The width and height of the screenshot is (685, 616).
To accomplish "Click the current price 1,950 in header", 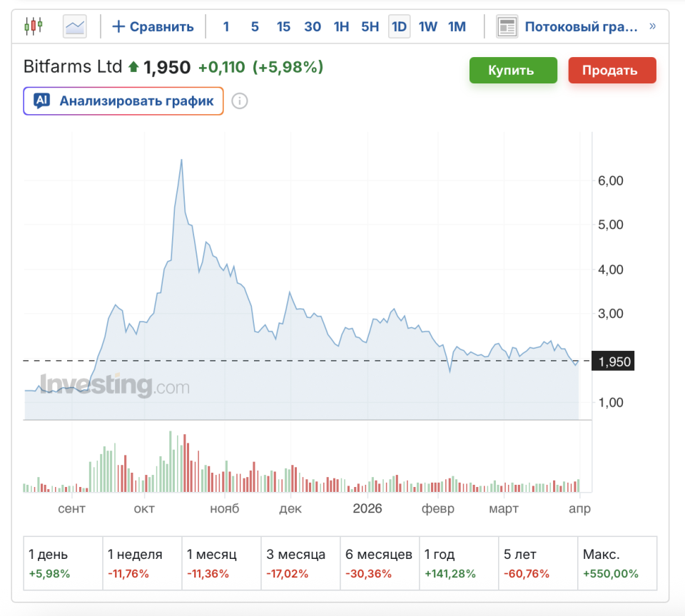I will pyautogui.click(x=167, y=67).
